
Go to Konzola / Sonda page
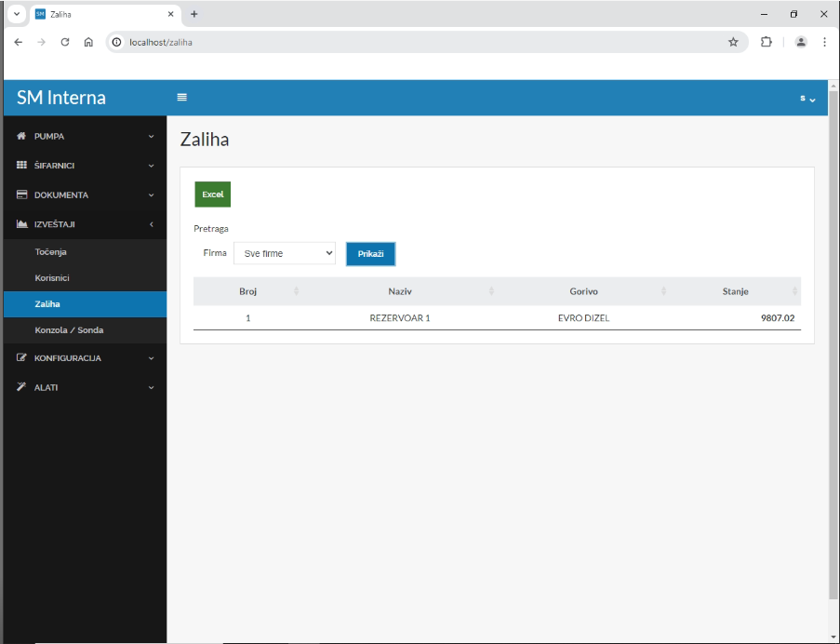pos(69,330)
